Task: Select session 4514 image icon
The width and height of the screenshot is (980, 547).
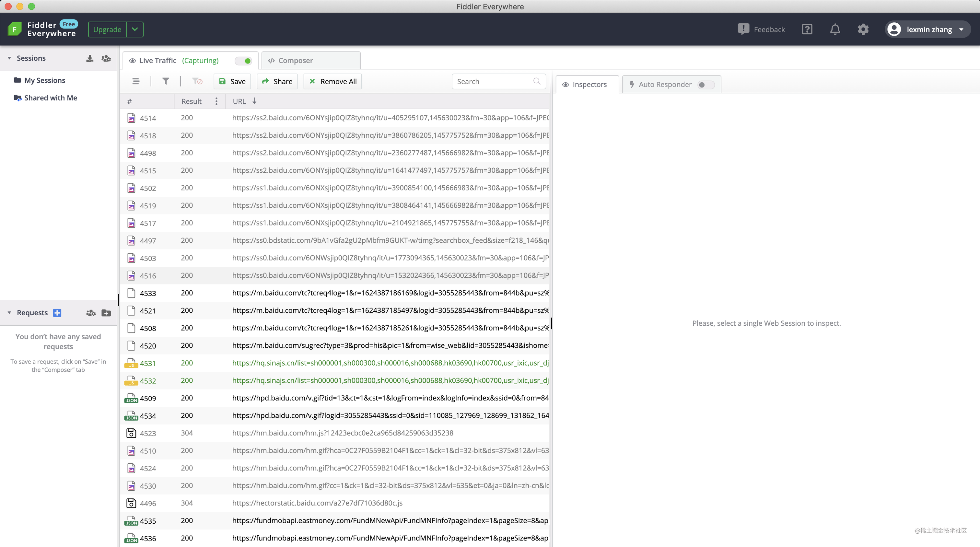Action: (x=131, y=118)
